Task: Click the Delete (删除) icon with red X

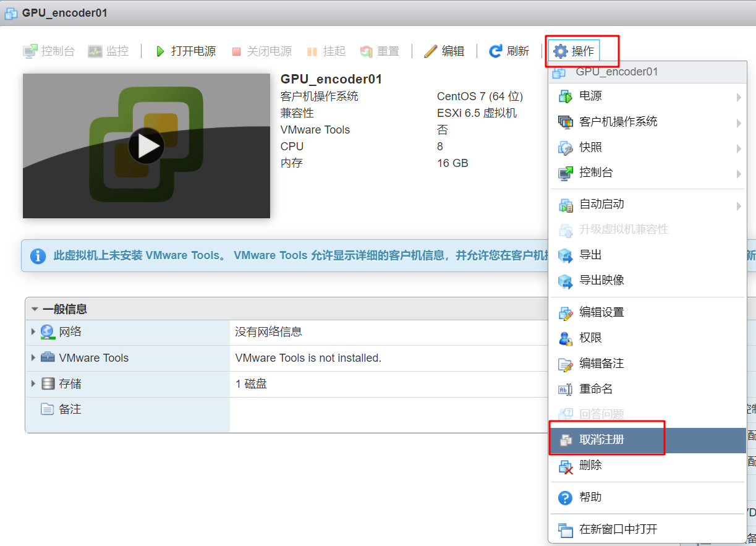Action: 566,466
